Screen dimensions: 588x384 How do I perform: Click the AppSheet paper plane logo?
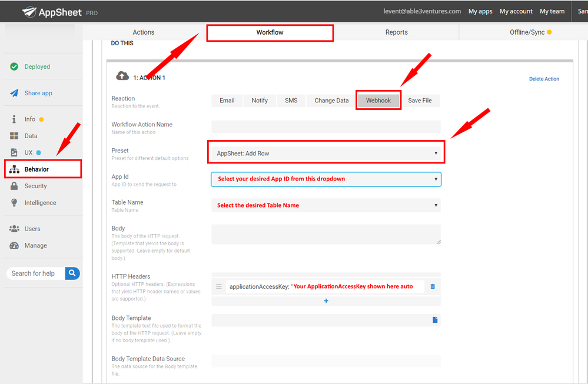pyautogui.click(x=29, y=12)
